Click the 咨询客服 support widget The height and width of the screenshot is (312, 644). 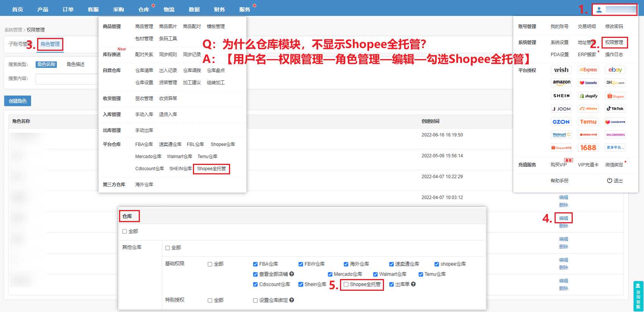638,296
